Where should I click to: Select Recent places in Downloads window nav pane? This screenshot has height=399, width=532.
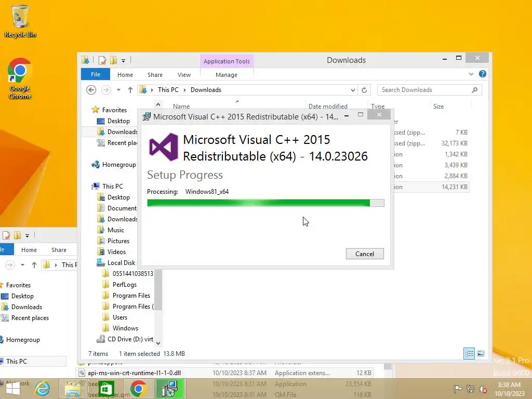[x=117, y=143]
